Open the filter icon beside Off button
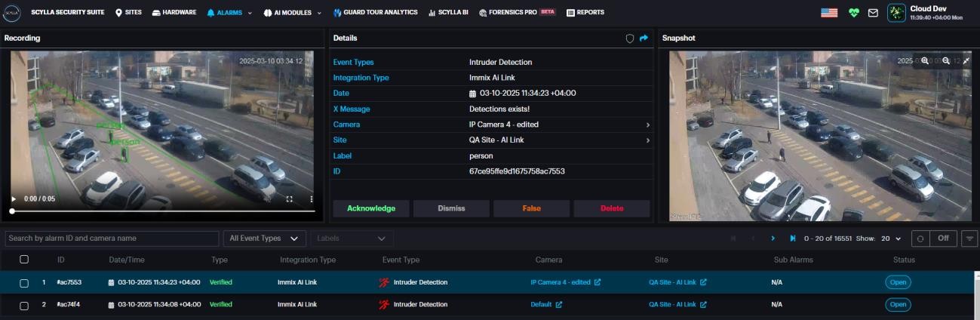 click(969, 238)
